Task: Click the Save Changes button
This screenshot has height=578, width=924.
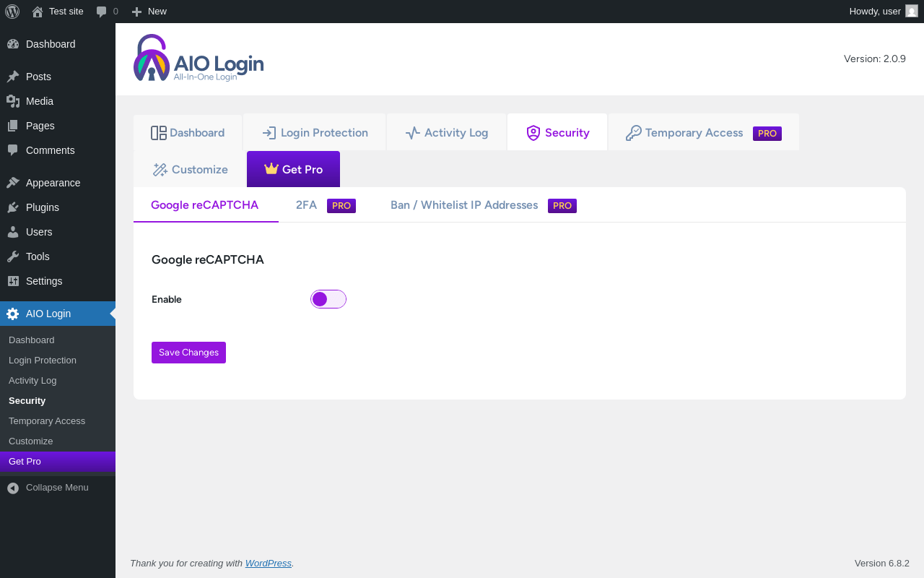Action: (188, 353)
